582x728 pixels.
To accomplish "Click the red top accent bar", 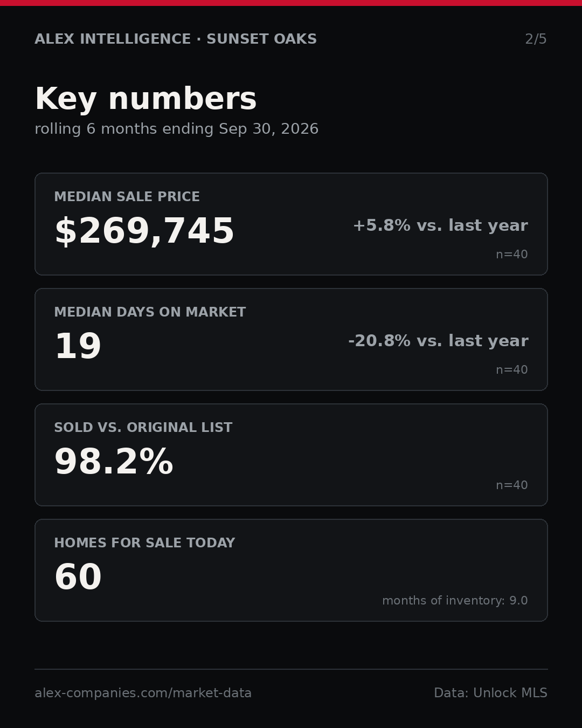I will click(x=291, y=3).
